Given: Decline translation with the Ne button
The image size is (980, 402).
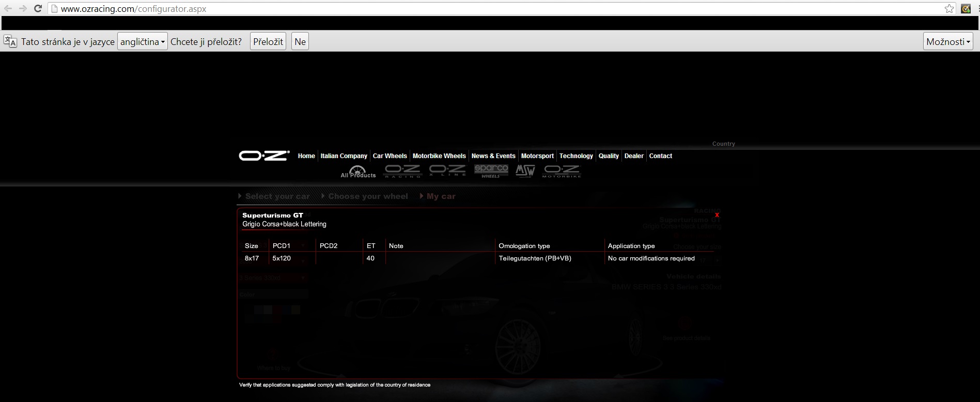Looking at the screenshot, I should [x=300, y=42].
